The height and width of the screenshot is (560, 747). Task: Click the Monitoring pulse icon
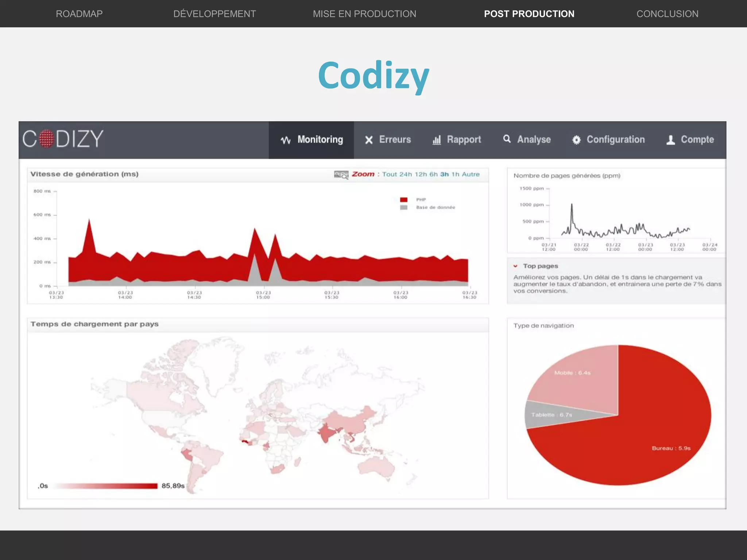[x=286, y=140]
